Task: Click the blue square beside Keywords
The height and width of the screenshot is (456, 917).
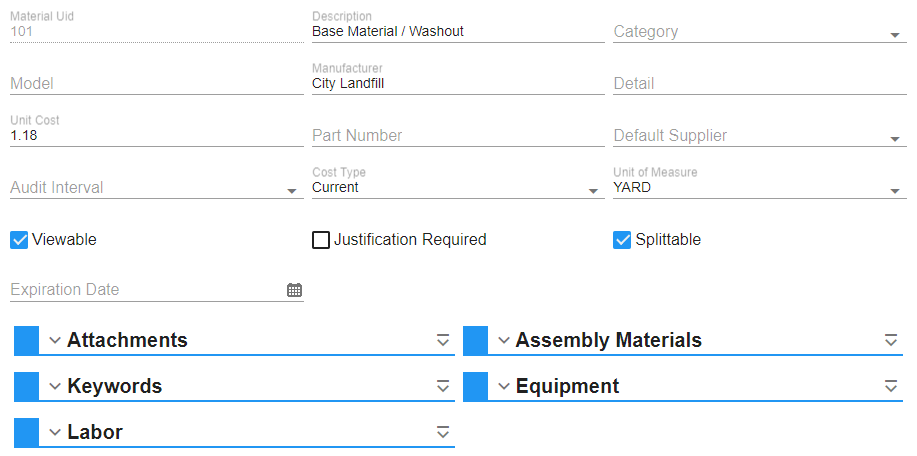Action: [x=26, y=386]
